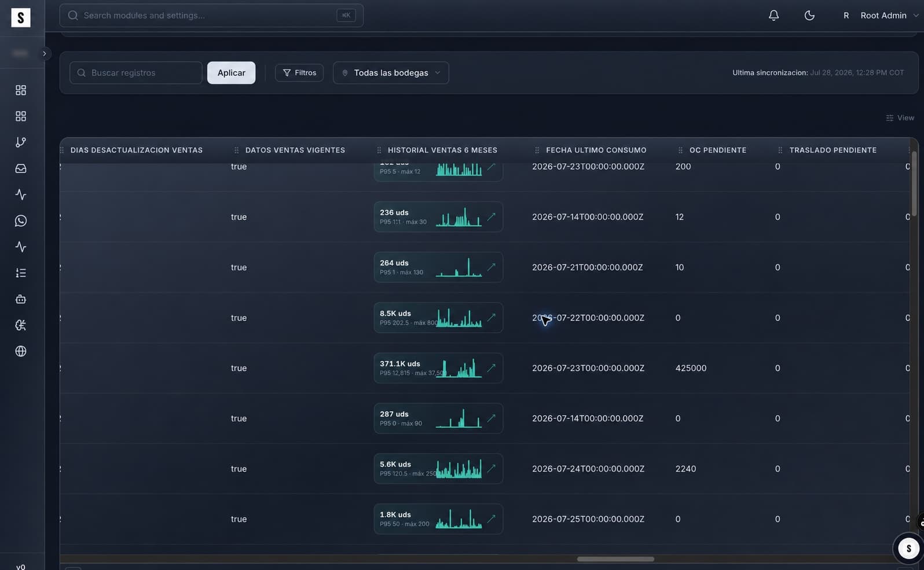Grab drag handle of FECHA ULTIMO CONSUMO column

pos(537,150)
